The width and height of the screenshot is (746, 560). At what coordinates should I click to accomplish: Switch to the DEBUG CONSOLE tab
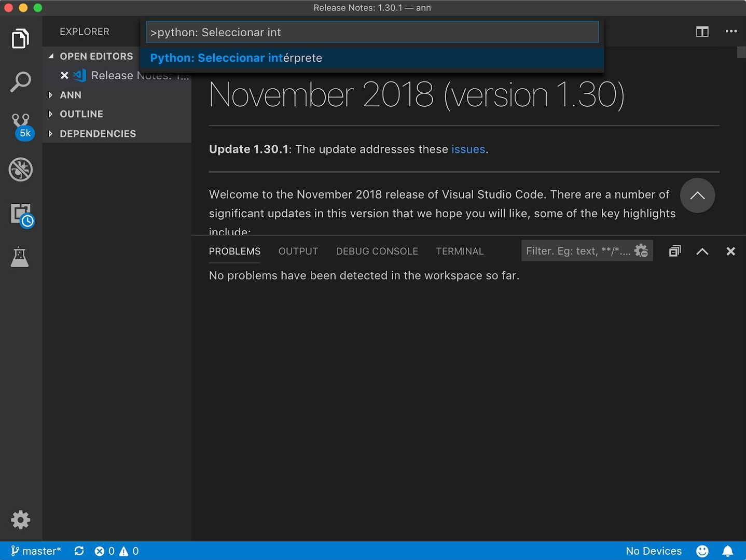click(x=377, y=251)
